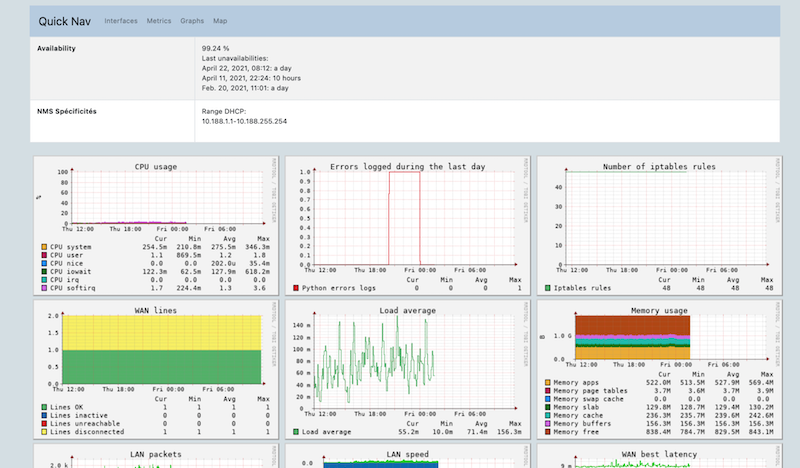Viewport: 800px width, 468px height.
Task: Click the CPU iowait legend label
Action: [x=70, y=272]
